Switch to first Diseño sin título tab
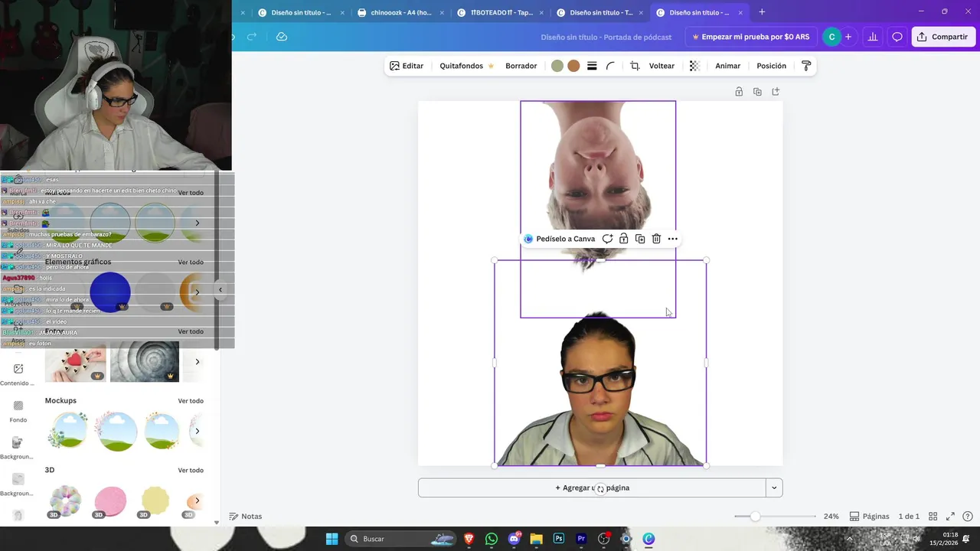Viewport: 980px width, 551px height. 299,12
